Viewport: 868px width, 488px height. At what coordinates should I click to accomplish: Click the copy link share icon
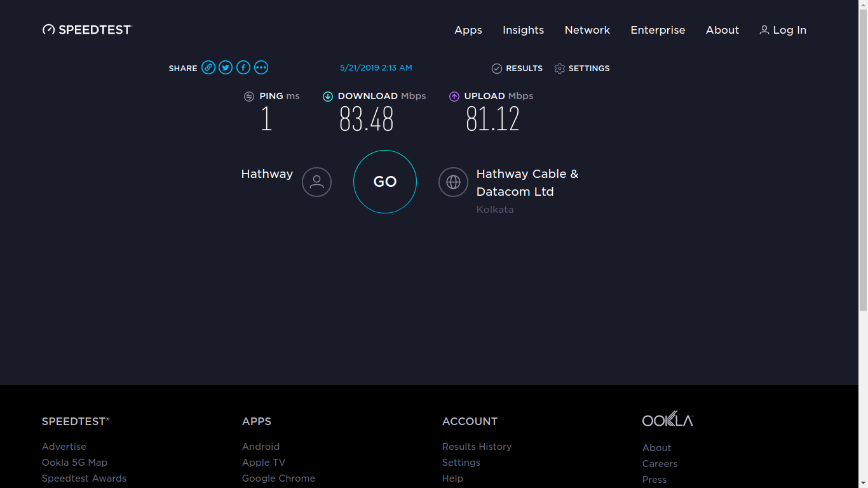pos(208,68)
